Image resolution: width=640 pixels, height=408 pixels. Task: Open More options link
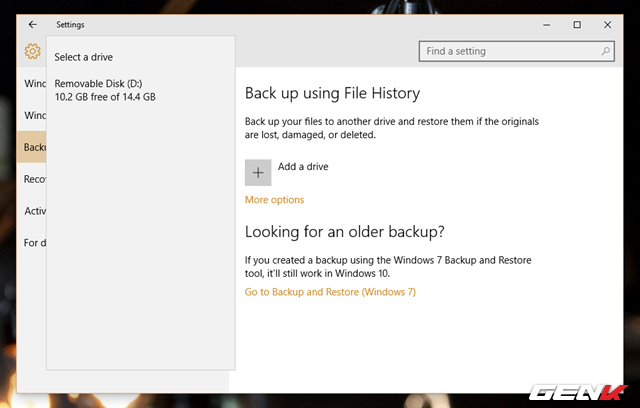point(274,200)
